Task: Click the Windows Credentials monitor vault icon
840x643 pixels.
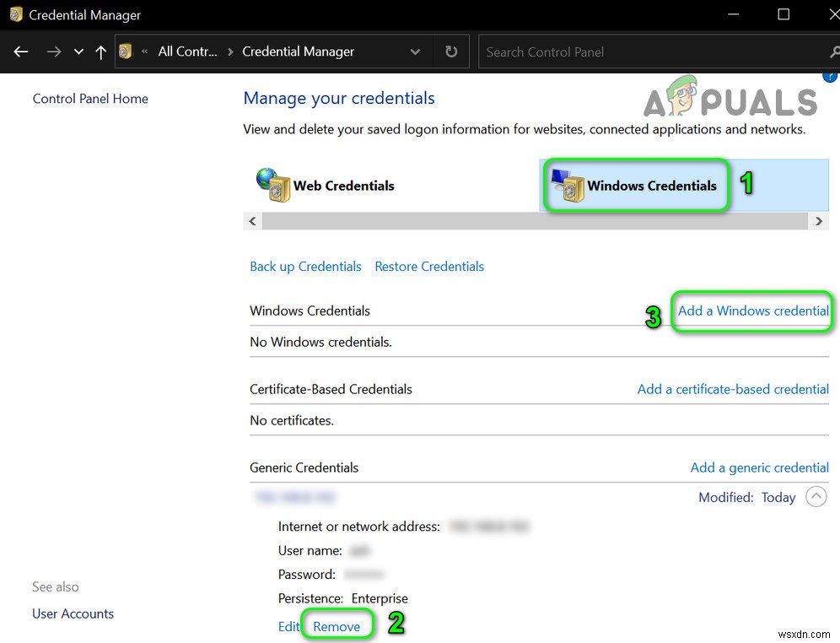Action: click(568, 186)
